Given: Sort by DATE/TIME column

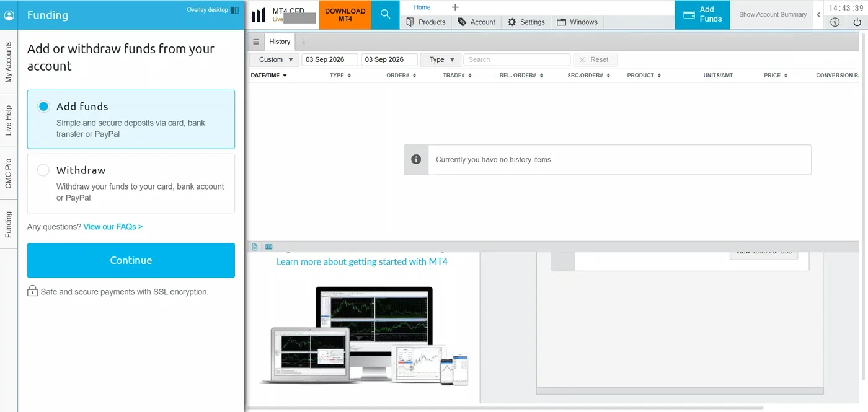Looking at the screenshot, I should [x=269, y=76].
